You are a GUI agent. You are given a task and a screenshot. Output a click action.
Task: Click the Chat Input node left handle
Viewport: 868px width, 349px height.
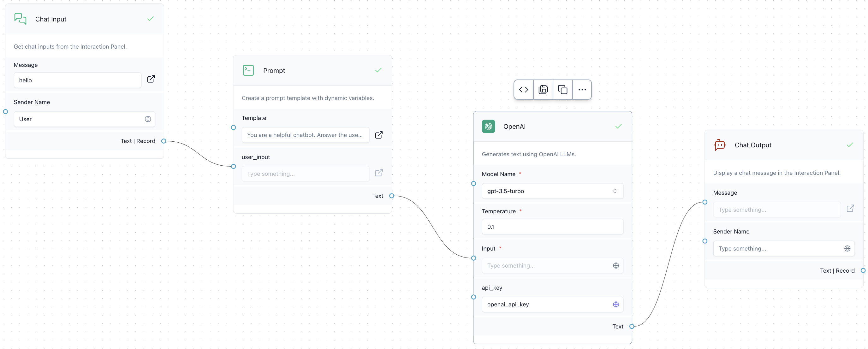[x=5, y=112]
